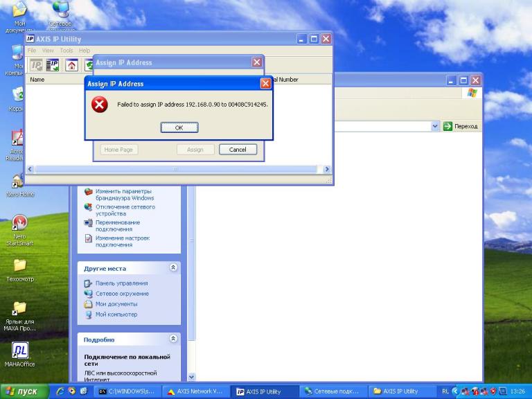Viewport: 532px width, 399px height.
Task: Open Acrobat Reader desktop shortcut
Action: click(x=17, y=137)
